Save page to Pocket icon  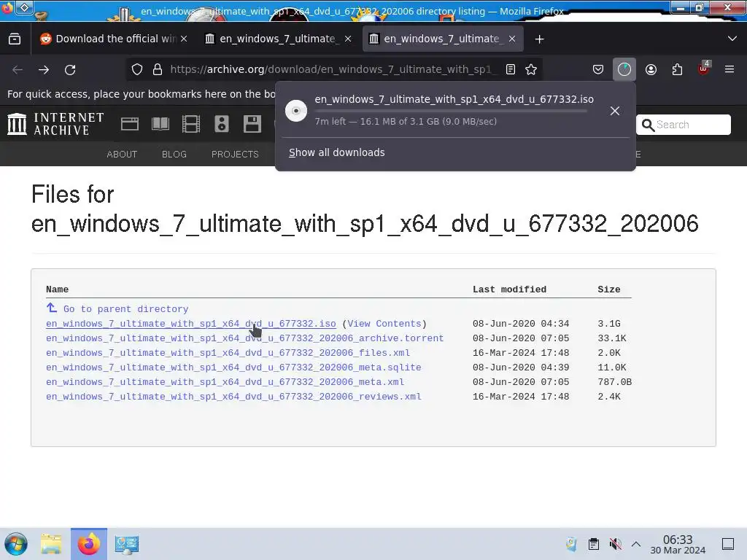click(598, 69)
